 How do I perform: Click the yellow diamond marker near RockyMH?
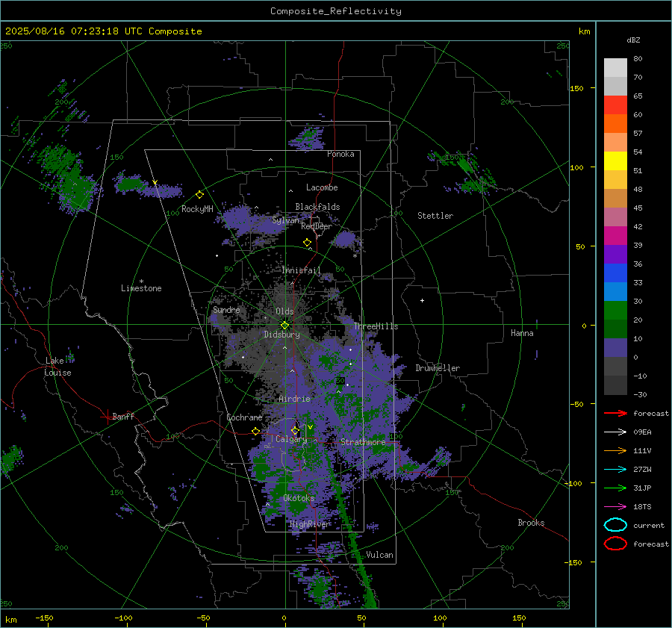point(199,195)
